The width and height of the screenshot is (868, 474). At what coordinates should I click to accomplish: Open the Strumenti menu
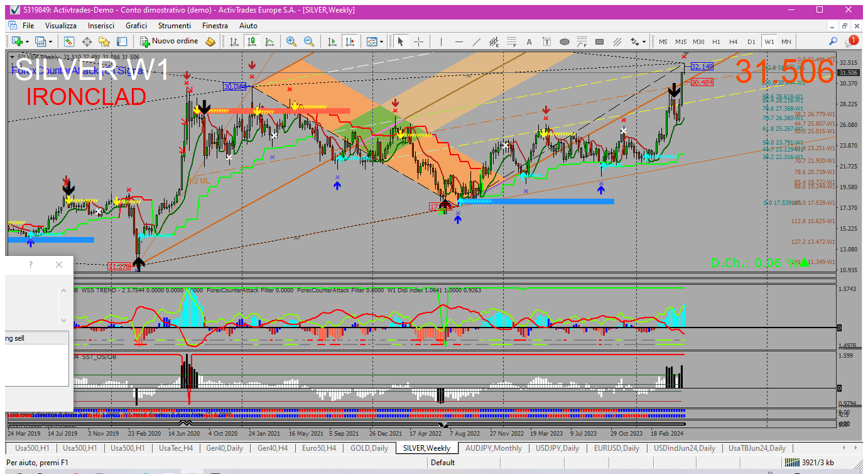(175, 26)
